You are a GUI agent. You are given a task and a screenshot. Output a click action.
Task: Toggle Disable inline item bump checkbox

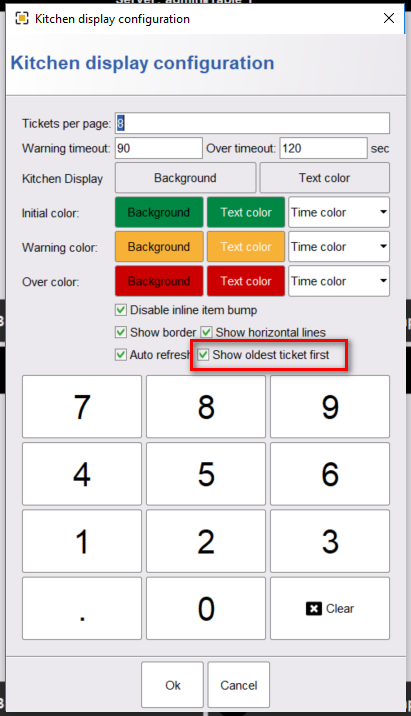pyautogui.click(x=121, y=310)
